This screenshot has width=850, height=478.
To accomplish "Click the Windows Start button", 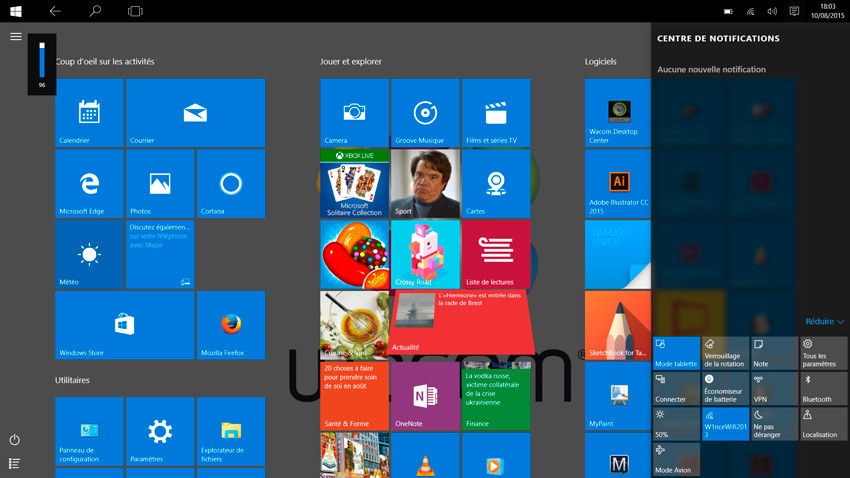I will 16,11.
